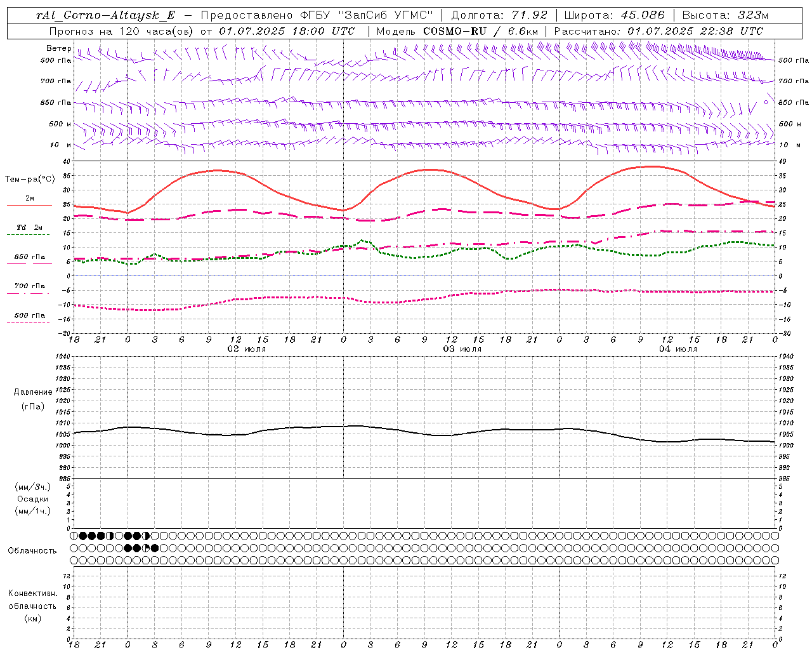This screenshot has height=650, width=812.
Task: Click the Облачность panel label
Action: (32, 550)
